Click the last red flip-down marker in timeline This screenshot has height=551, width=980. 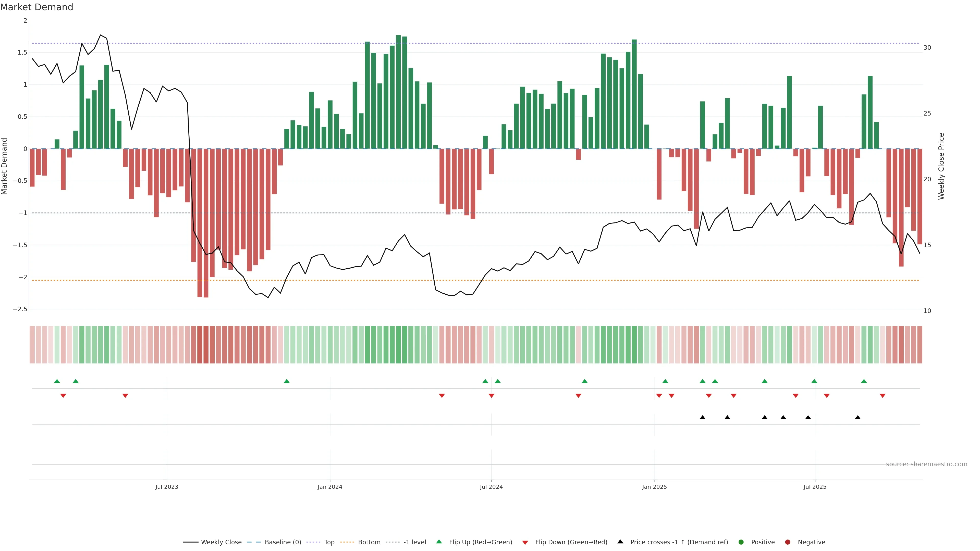coord(883,396)
